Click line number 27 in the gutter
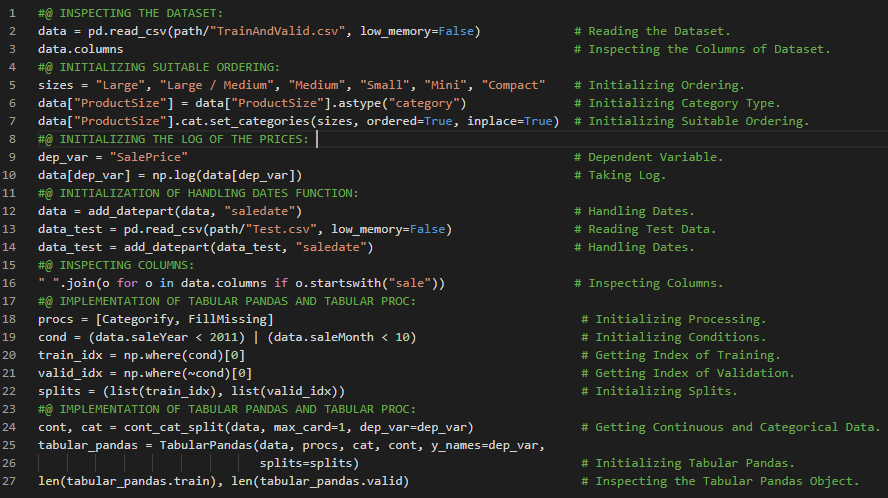The width and height of the screenshot is (888, 498). [x=12, y=481]
